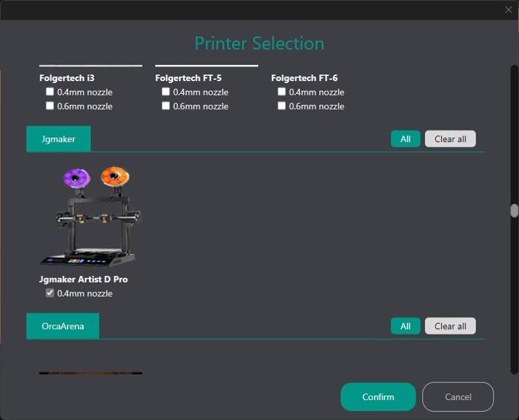519x420 pixels.
Task: Enable 0.4mm nozzle for Folgertech FT-6
Action: pyautogui.click(x=281, y=92)
